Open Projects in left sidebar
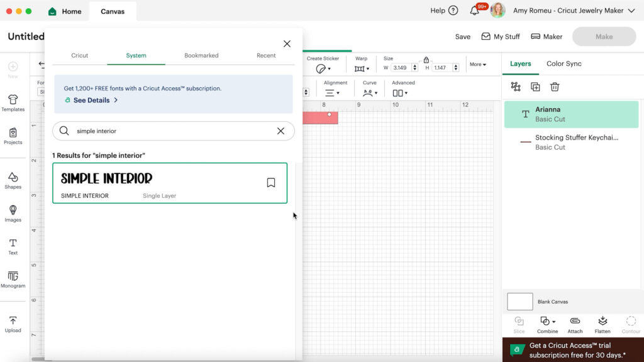 click(13, 136)
